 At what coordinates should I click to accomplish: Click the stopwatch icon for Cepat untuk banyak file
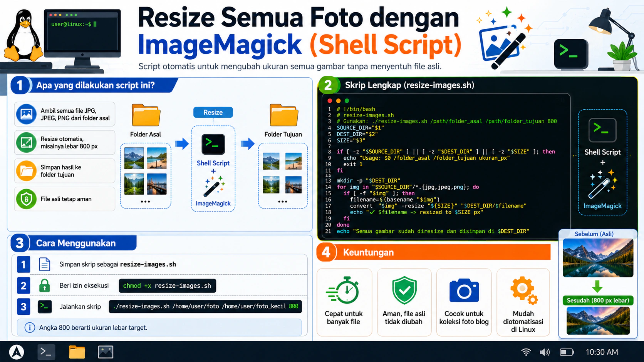(343, 290)
